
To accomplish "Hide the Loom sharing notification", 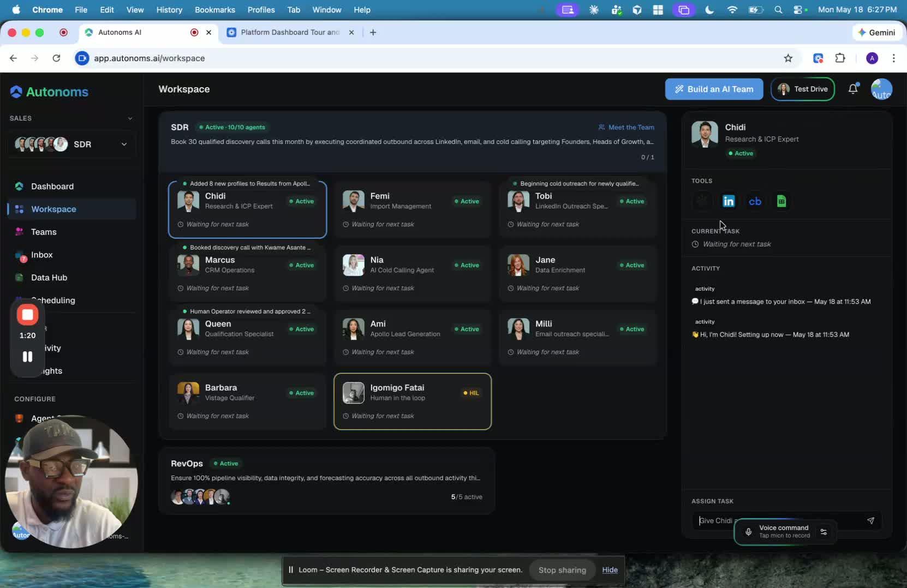I will [610, 570].
